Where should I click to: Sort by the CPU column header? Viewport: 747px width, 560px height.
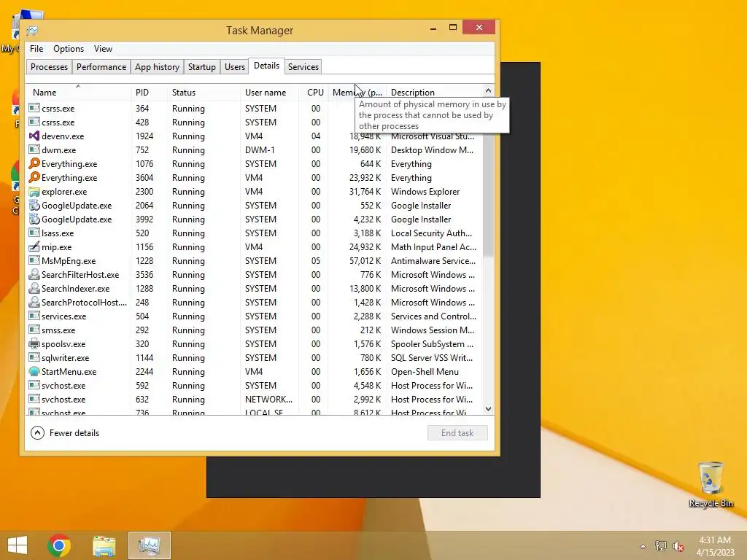(314, 93)
